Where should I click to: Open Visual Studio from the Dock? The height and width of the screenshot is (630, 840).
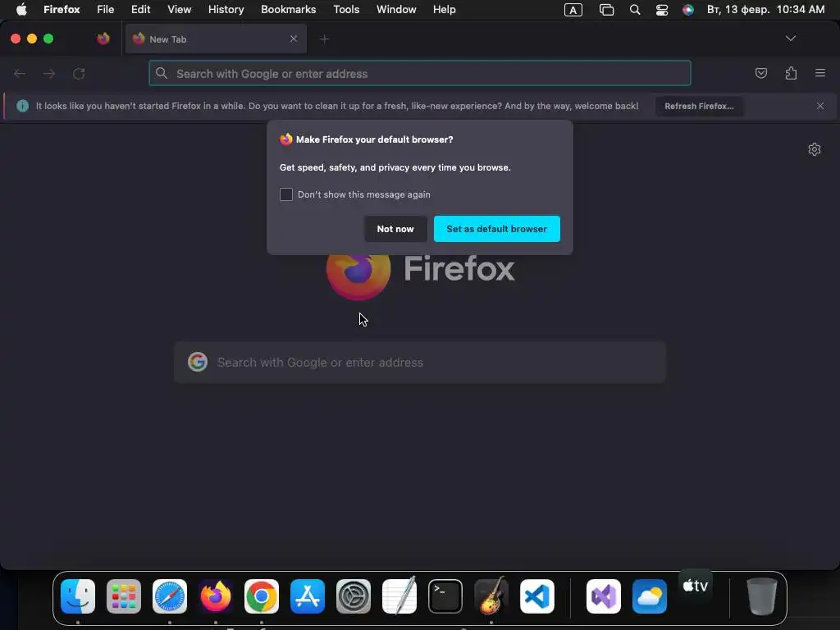[603, 596]
